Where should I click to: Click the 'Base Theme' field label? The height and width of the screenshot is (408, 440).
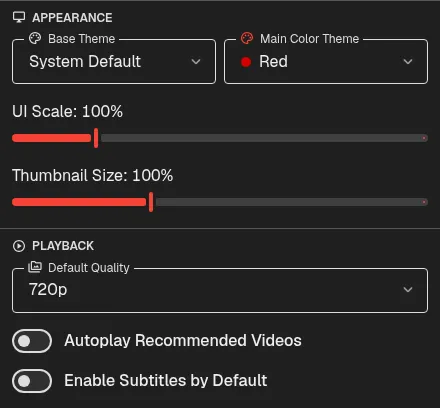click(82, 39)
